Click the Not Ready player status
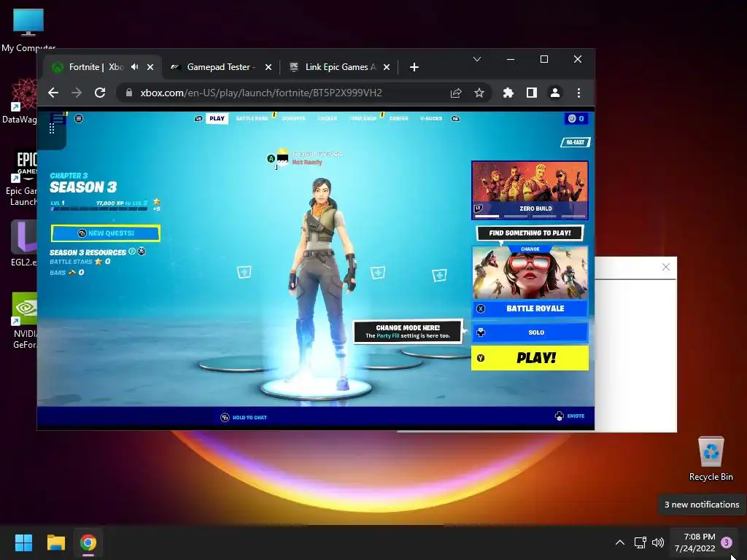Viewport: 747px width, 560px height. pos(307,163)
